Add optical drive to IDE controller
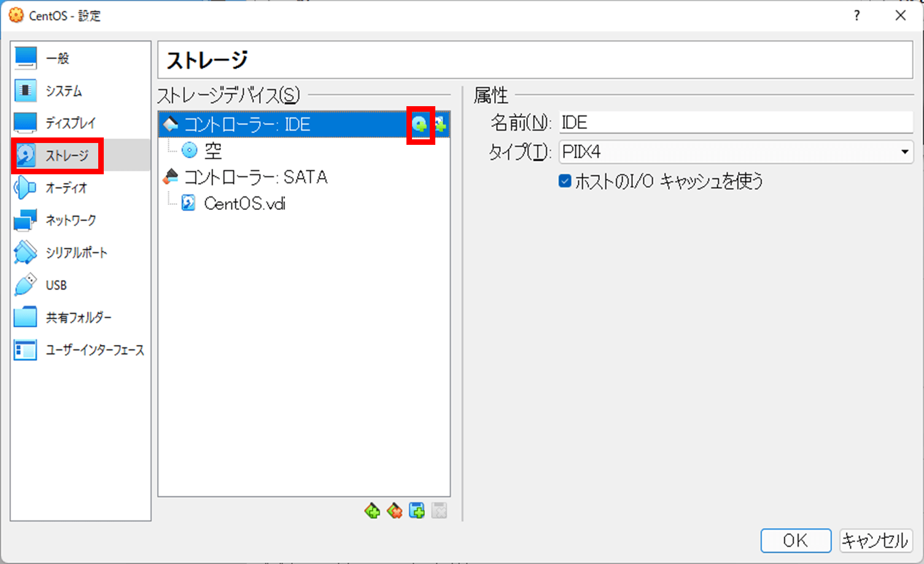 (x=420, y=125)
